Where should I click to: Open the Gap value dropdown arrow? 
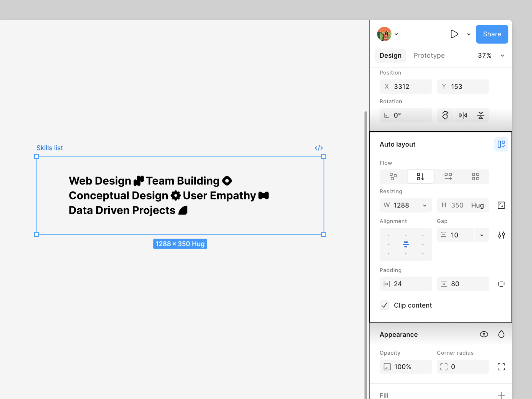(482, 235)
